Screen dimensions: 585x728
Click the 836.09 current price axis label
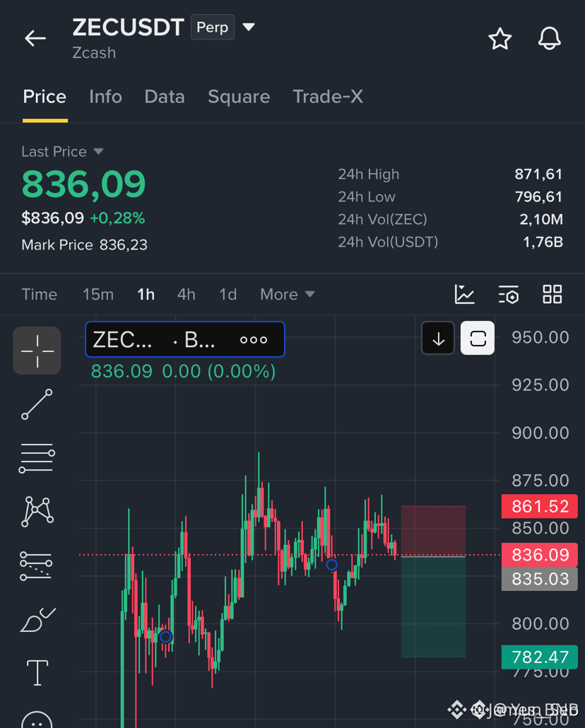click(x=540, y=555)
